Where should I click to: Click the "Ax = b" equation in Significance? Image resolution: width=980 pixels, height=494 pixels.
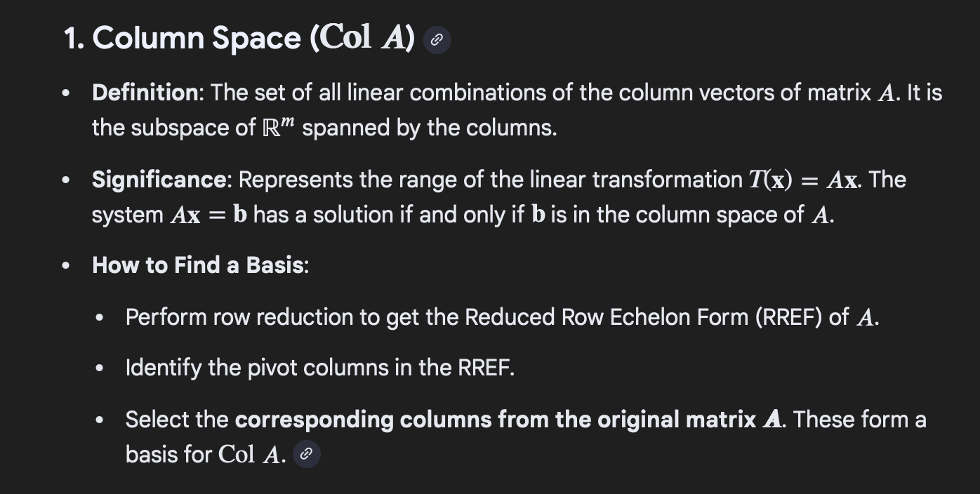(208, 215)
